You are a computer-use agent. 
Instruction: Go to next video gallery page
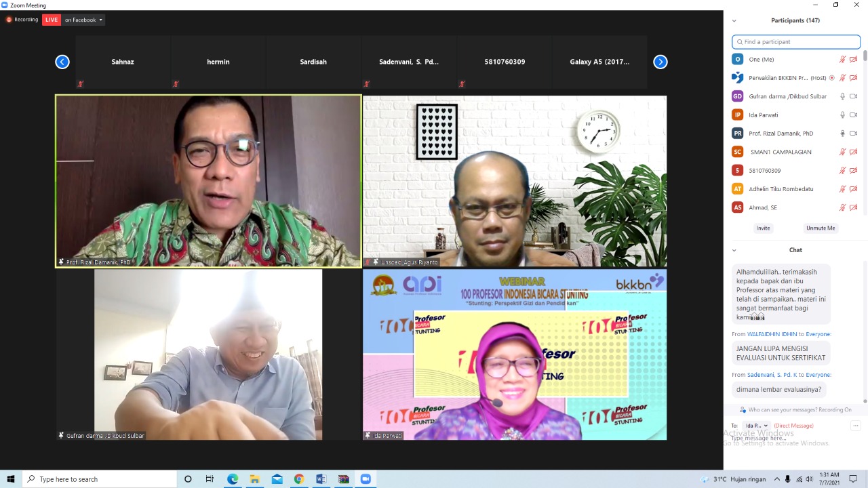pyautogui.click(x=660, y=62)
